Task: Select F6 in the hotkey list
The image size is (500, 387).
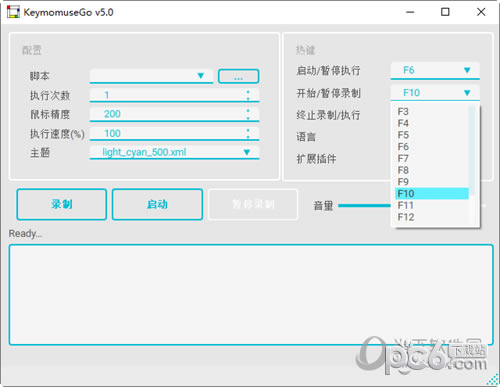Action: (x=432, y=147)
